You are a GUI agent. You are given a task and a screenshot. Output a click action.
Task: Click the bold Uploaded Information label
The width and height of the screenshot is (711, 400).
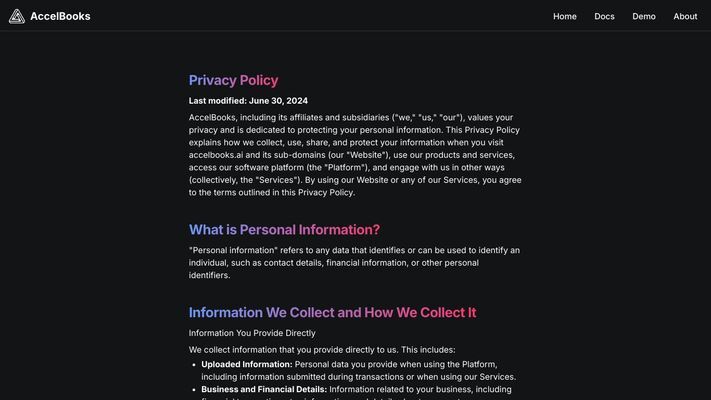pyautogui.click(x=247, y=364)
